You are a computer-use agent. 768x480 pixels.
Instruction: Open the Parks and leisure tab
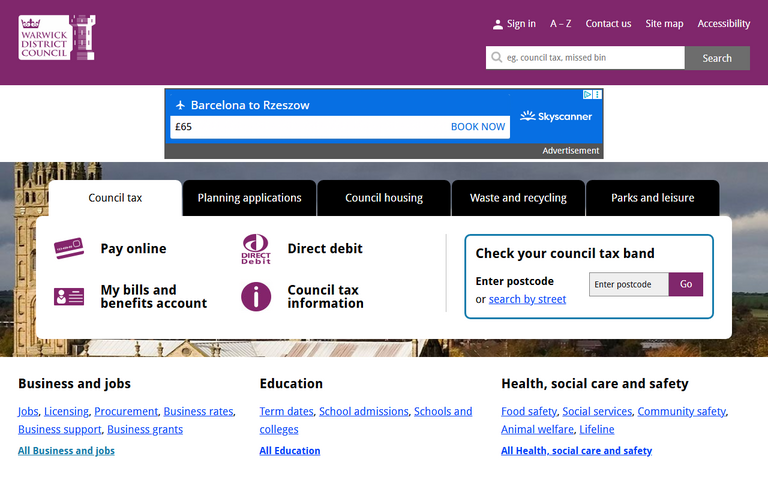[652, 198]
